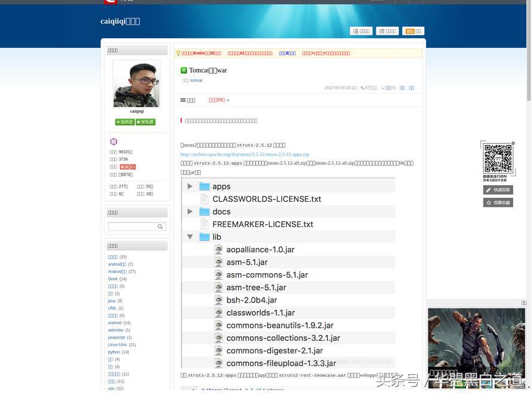Click the green message button under caiqiqi
The height and width of the screenshot is (393, 532).
(145, 122)
